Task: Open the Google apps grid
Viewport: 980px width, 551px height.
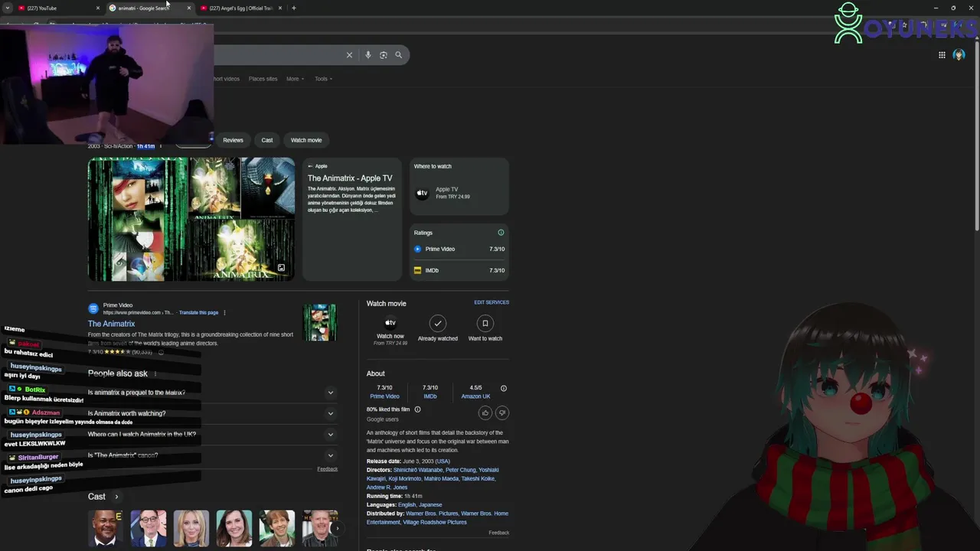Action: coord(942,55)
